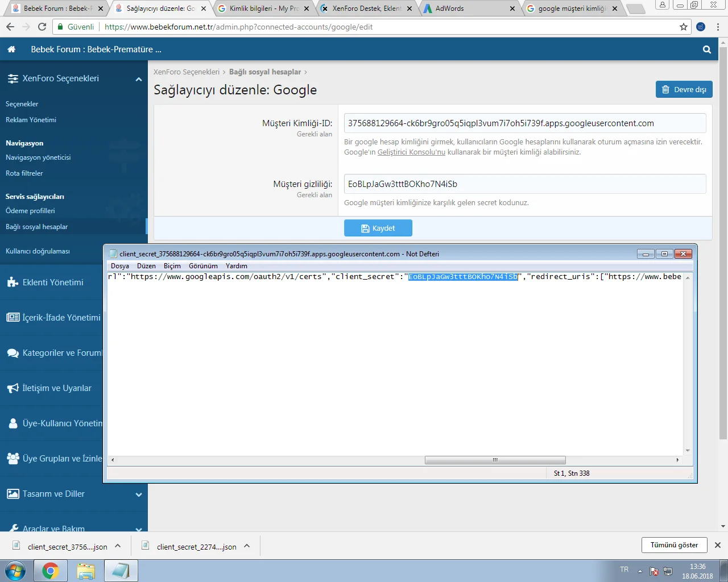Click the Notepad horizontal scrollbar thumb
Viewport: 728px width, 582px height.
pyautogui.click(x=495, y=460)
